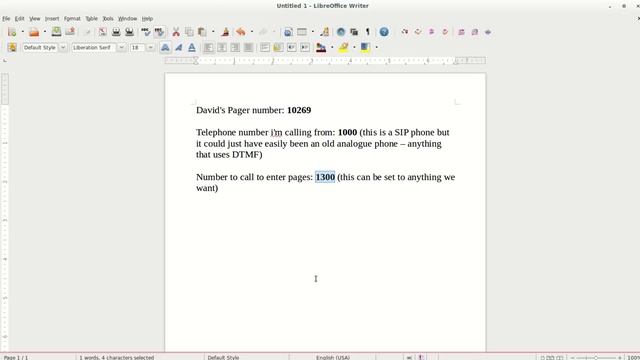This screenshot has width=640, height=360.
Task: Open the Table insert dropdown arrow
Action: [313, 32]
